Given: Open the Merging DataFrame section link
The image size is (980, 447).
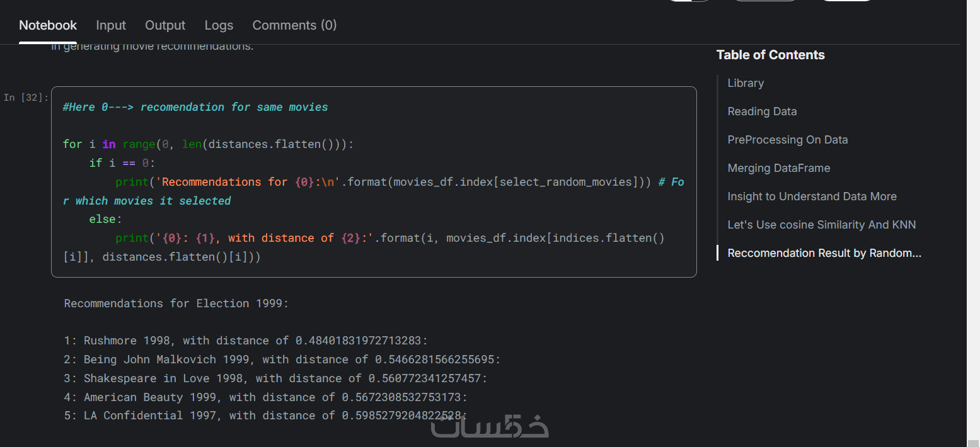Looking at the screenshot, I should [778, 168].
